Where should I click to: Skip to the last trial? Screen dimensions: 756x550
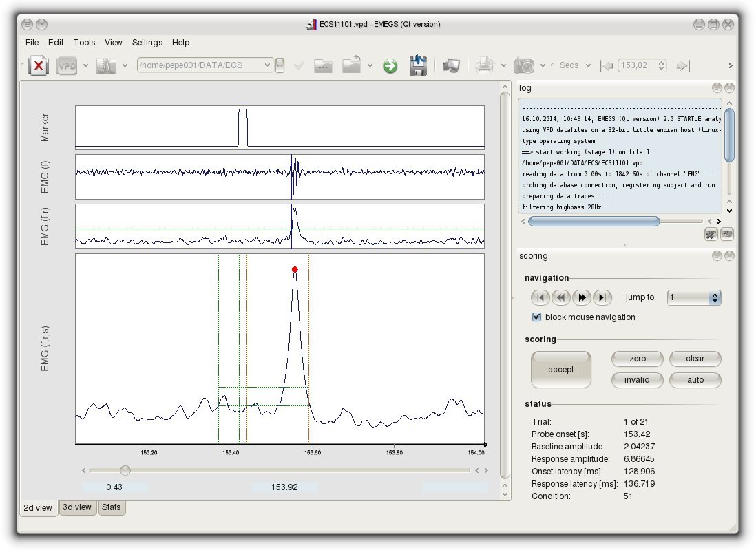[602, 297]
